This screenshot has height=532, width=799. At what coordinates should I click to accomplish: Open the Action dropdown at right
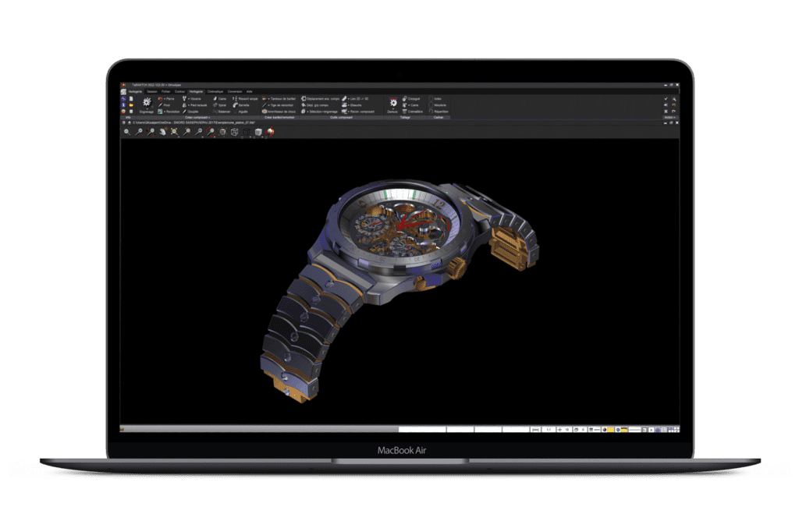(x=670, y=118)
